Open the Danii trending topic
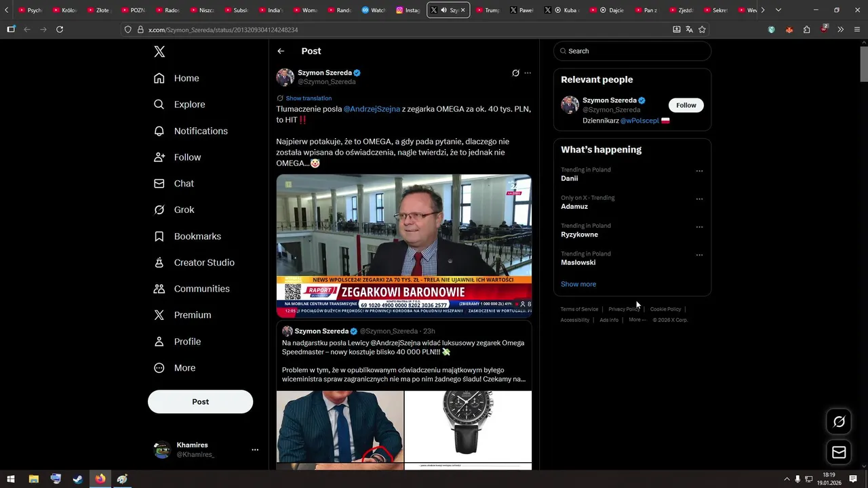Viewport: 868px width, 488px height. pyautogui.click(x=570, y=178)
